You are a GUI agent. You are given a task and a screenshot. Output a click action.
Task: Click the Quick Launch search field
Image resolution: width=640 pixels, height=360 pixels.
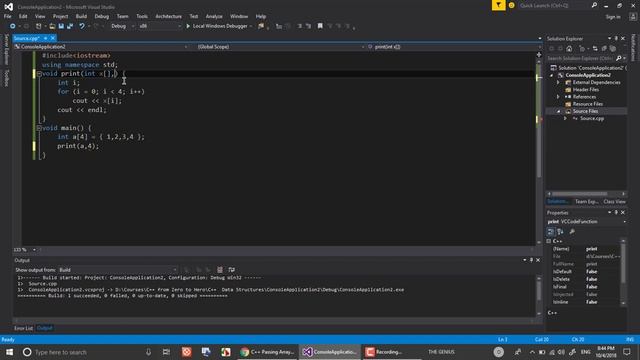[553, 5]
